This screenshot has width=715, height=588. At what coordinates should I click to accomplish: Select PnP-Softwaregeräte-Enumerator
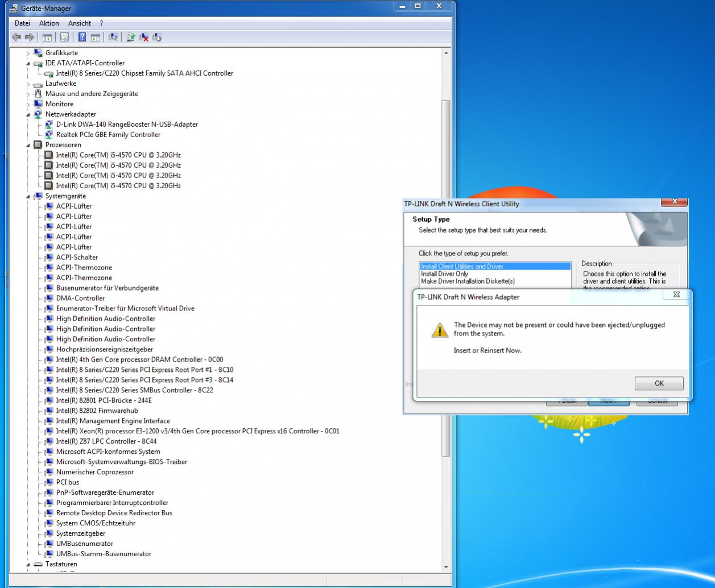[x=105, y=493]
